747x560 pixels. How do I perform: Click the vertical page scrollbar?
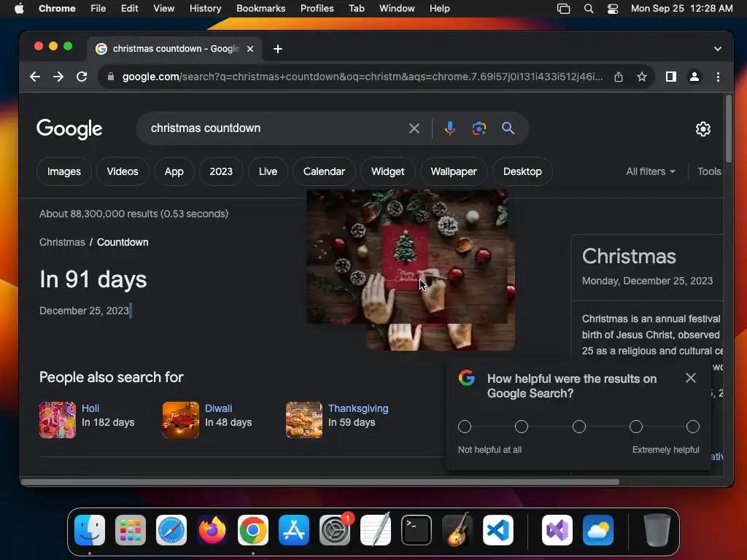click(x=729, y=128)
